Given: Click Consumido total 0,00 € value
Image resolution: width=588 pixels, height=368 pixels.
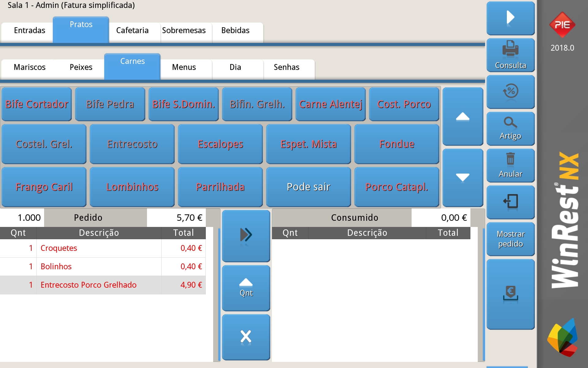Looking at the screenshot, I should pos(441,218).
